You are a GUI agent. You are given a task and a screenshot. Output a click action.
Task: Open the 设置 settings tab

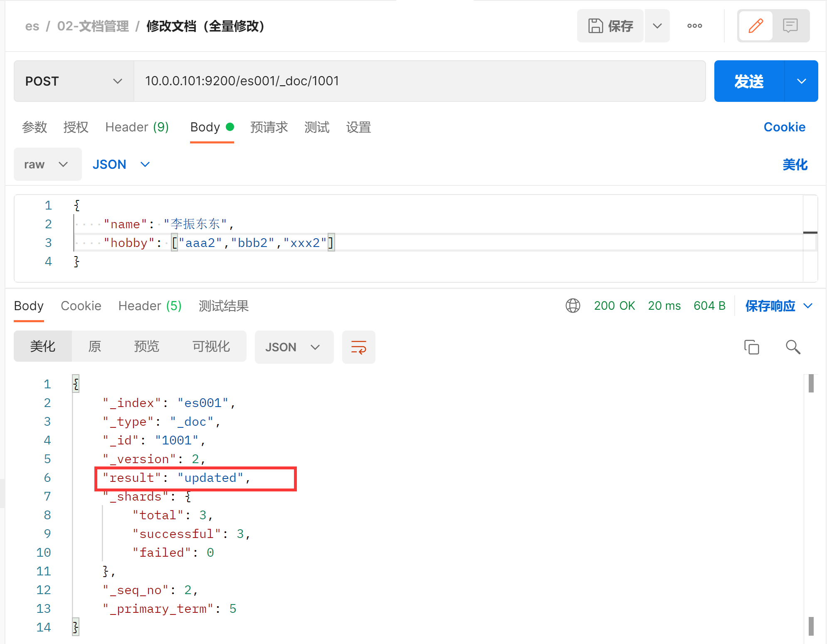[x=358, y=127]
